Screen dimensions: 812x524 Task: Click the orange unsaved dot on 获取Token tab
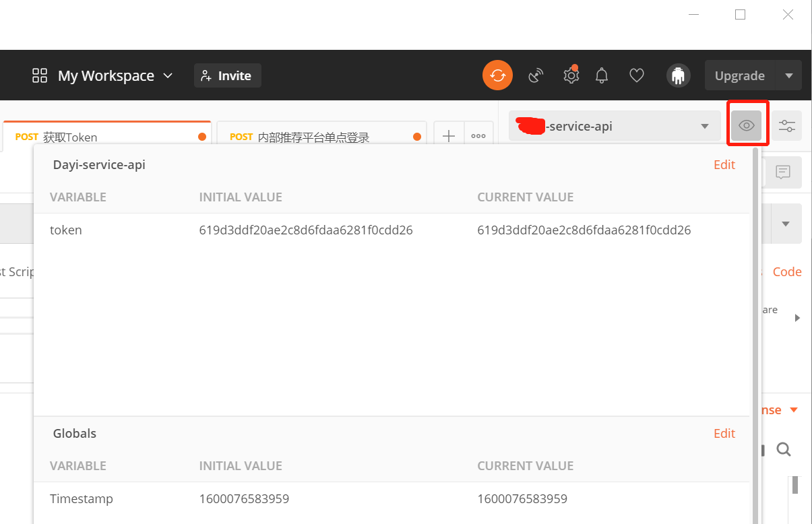[x=201, y=136]
